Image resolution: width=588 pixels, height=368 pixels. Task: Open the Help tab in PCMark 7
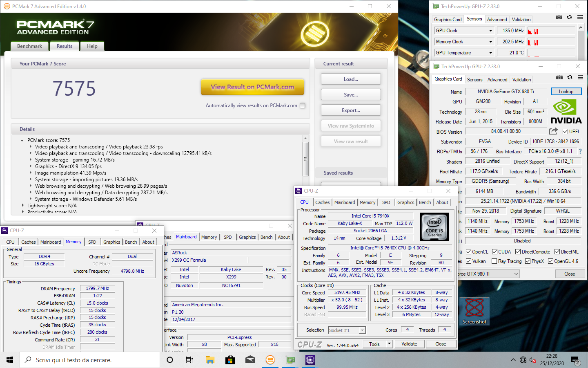92,46
